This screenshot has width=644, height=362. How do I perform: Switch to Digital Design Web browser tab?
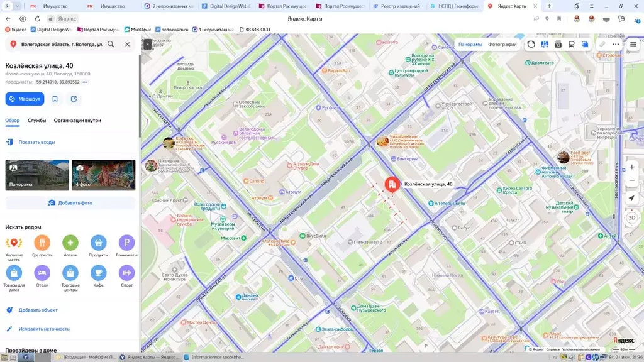click(226, 6)
